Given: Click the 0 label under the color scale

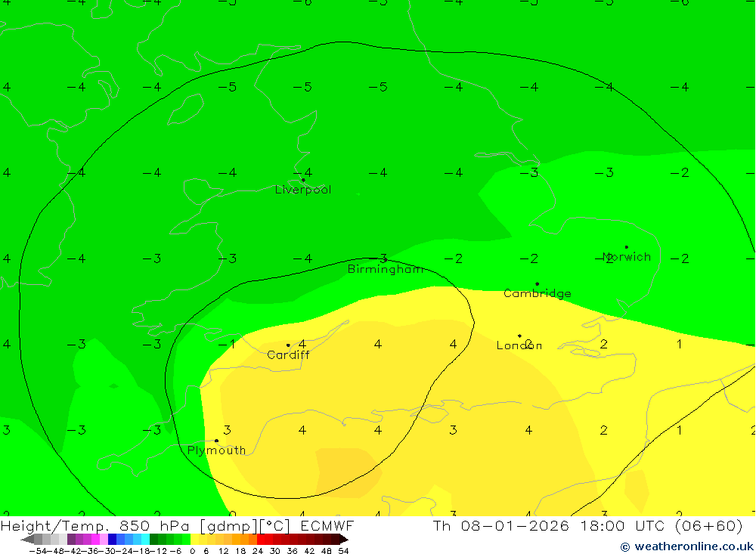Looking at the screenshot, I should (x=192, y=551).
